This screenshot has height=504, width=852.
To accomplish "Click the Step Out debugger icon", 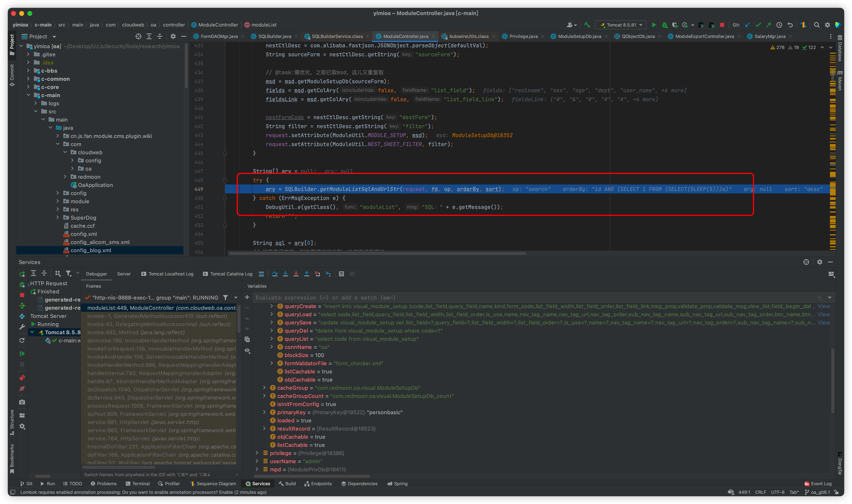I will (x=307, y=274).
